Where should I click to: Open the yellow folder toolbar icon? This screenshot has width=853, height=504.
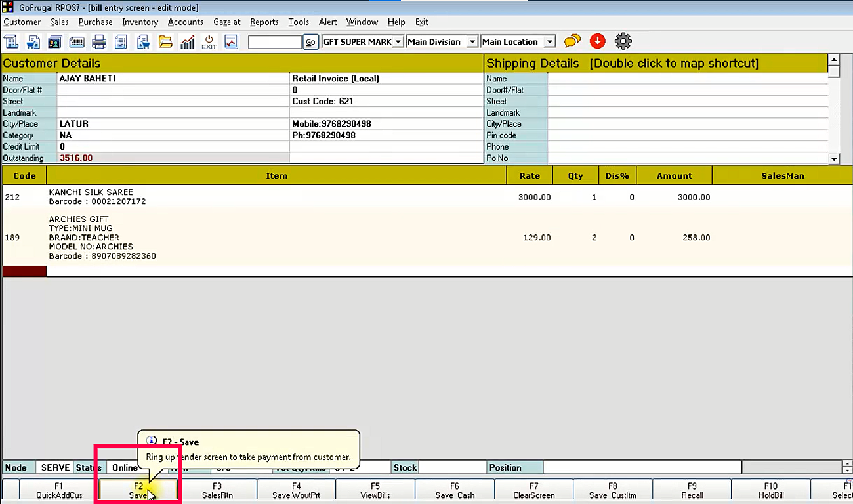[x=165, y=42]
